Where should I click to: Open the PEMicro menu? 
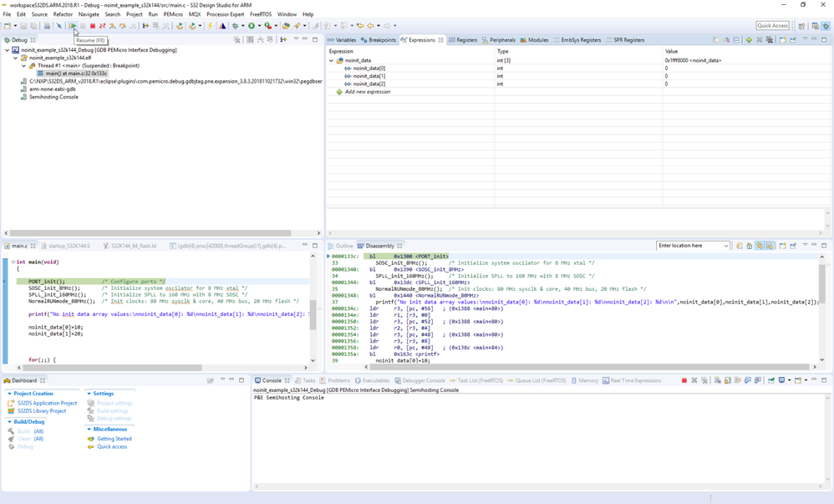click(x=172, y=14)
